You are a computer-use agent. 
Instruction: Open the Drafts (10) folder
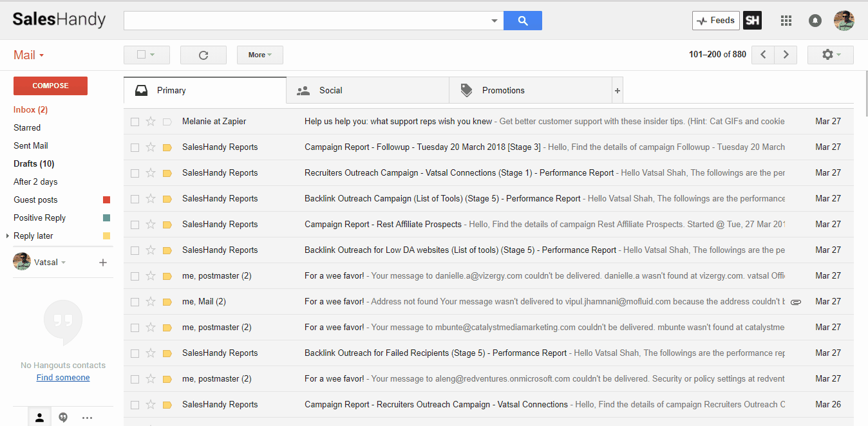[34, 163]
